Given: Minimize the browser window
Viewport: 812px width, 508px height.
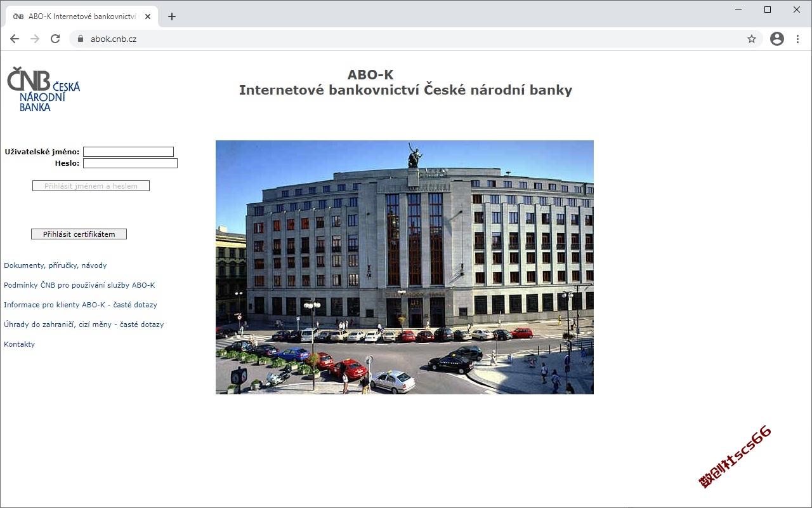Looking at the screenshot, I should click(x=739, y=10).
